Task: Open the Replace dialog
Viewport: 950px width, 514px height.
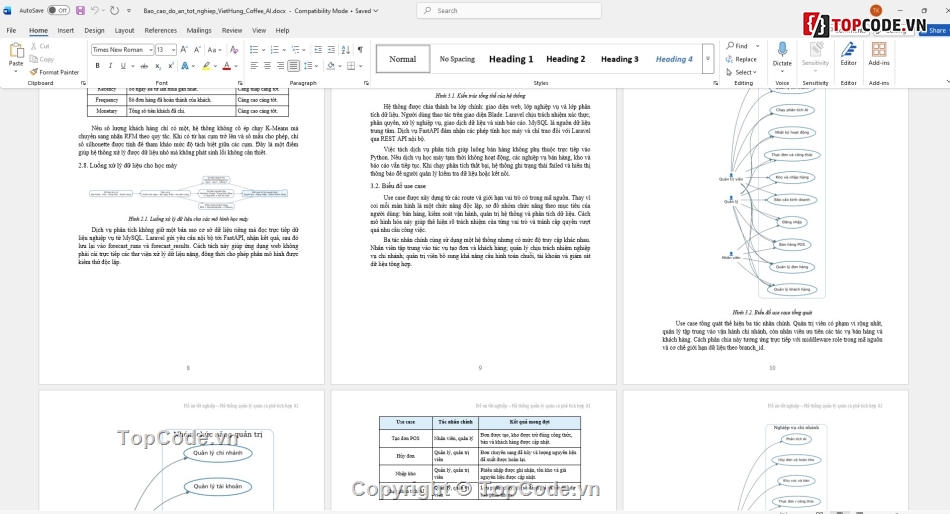Action: point(741,59)
